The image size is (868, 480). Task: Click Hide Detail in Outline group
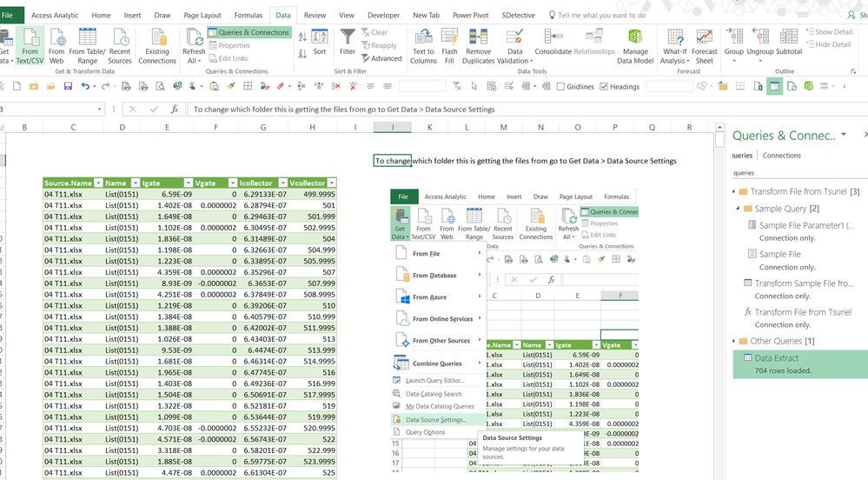828,44
